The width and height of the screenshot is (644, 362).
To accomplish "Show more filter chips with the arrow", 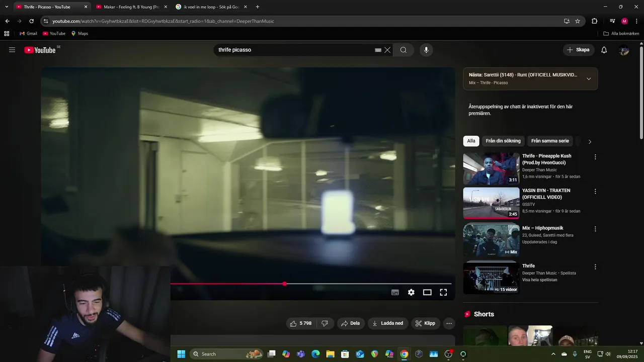I will pyautogui.click(x=590, y=141).
